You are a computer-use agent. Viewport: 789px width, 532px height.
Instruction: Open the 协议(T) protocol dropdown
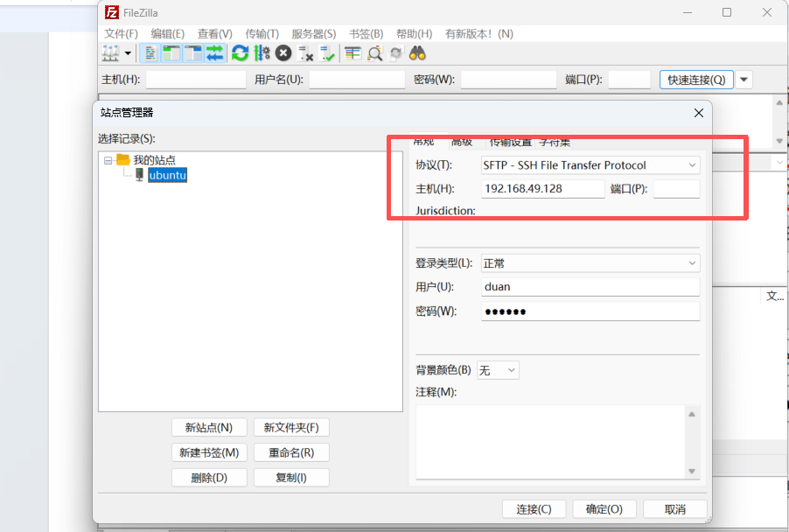pyautogui.click(x=590, y=165)
